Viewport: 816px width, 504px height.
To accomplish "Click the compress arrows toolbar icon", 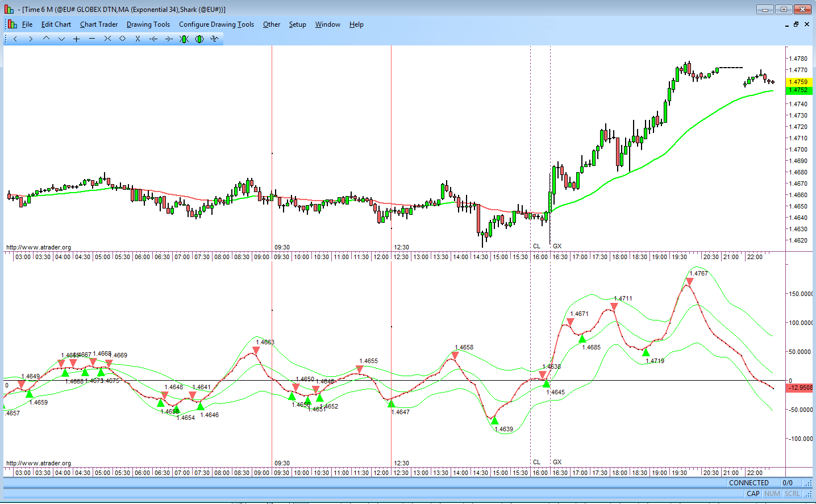I will click(107, 39).
